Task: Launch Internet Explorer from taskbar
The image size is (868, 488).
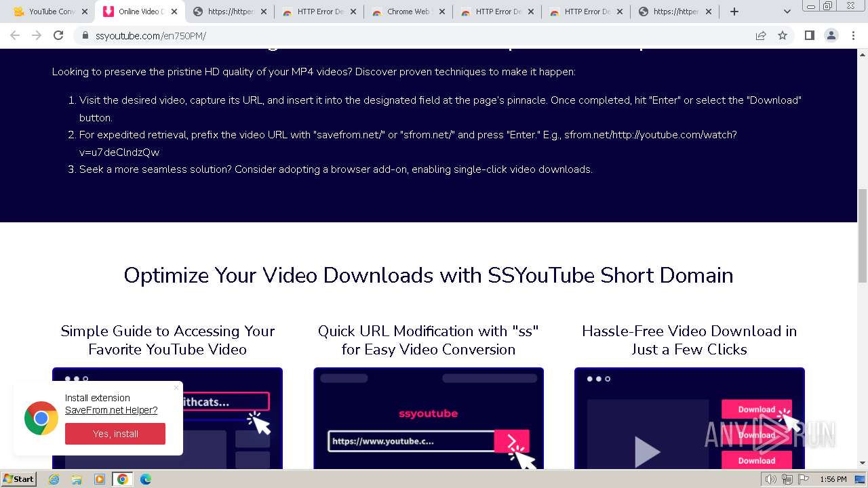Action: [x=54, y=479]
